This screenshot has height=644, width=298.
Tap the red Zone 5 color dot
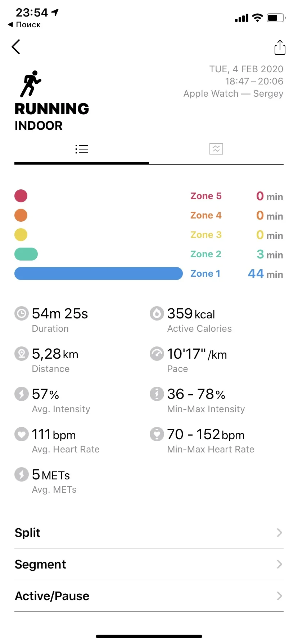point(21,196)
